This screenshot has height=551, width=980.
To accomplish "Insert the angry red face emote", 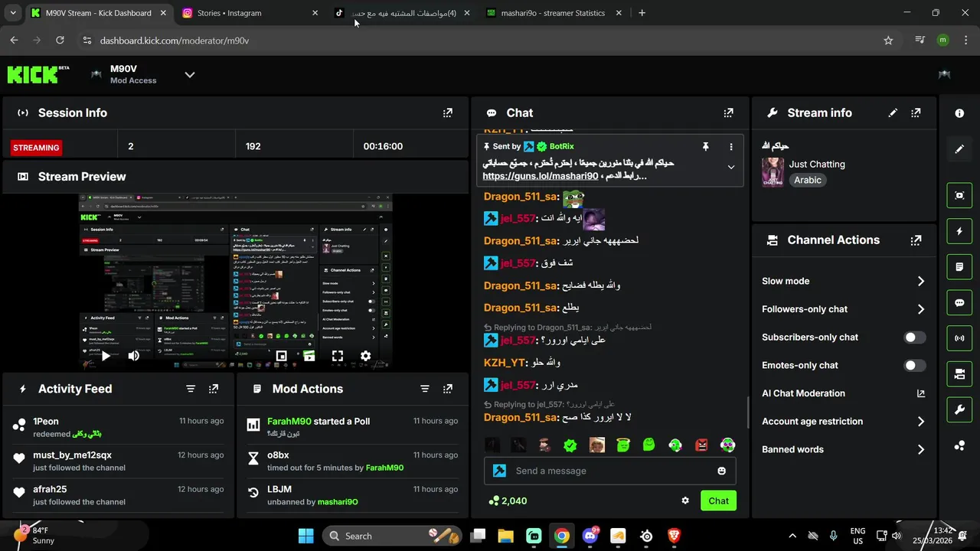I will coord(701,445).
